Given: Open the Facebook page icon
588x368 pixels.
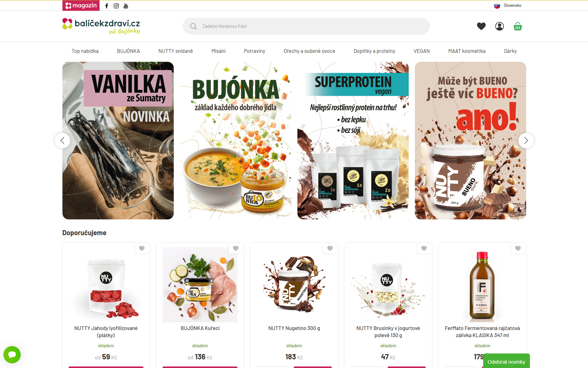Looking at the screenshot, I should click(x=107, y=6).
